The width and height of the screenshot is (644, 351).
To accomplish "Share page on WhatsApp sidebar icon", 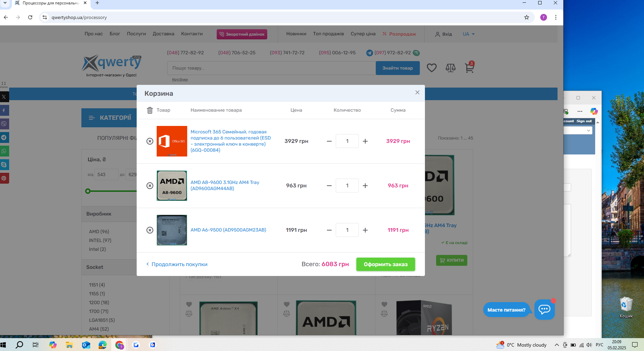I will click(x=4, y=151).
